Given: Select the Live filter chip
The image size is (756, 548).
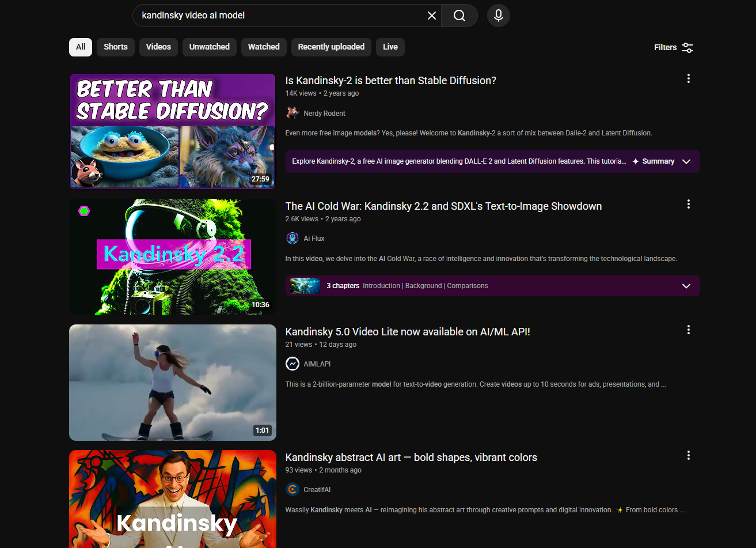Looking at the screenshot, I should pos(390,47).
